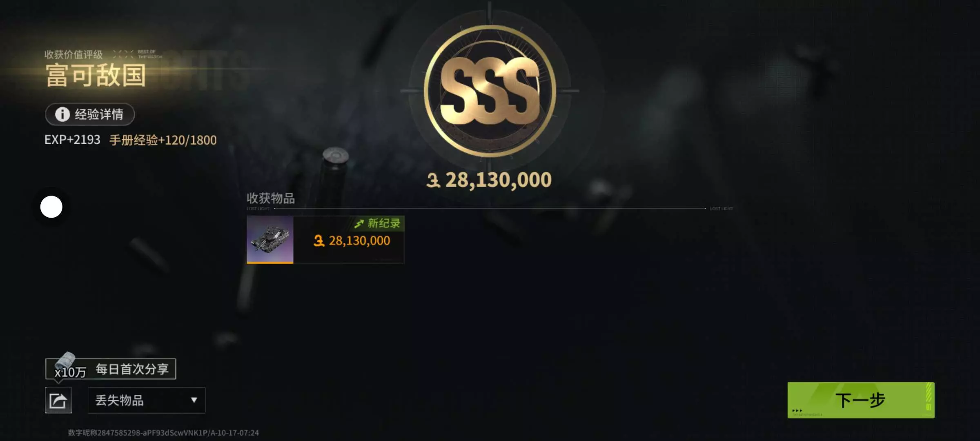Tap the info icon beside 经验详情
The height and width of the screenshot is (441, 980).
[62, 114]
